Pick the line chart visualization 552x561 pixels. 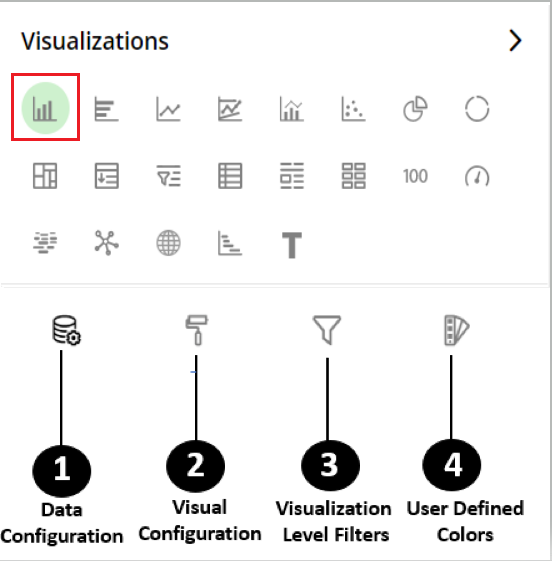tap(168, 109)
